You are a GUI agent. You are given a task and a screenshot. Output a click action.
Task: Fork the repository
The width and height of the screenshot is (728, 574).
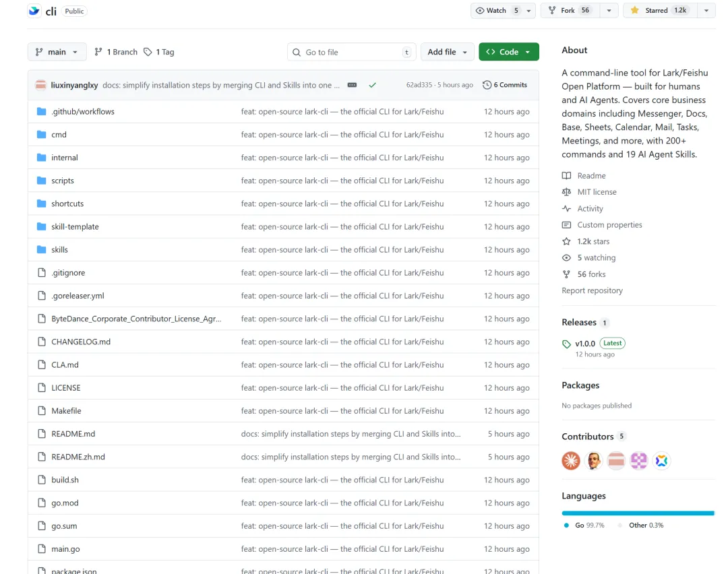[x=571, y=10]
